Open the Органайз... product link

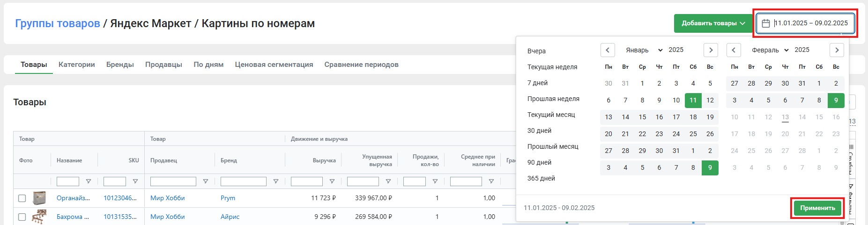click(x=73, y=198)
